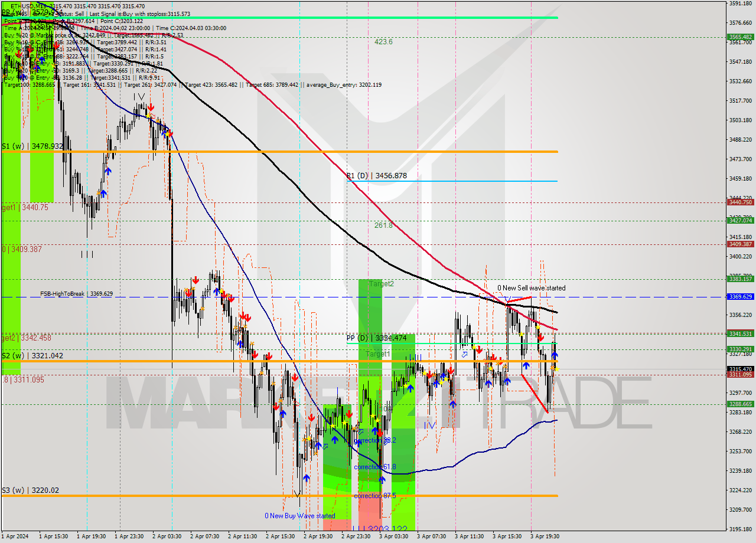Image resolution: width=756 pixels, height=543 pixels.
Task: Select the '0 New Buy Wave started' annotation
Action: click(300, 516)
